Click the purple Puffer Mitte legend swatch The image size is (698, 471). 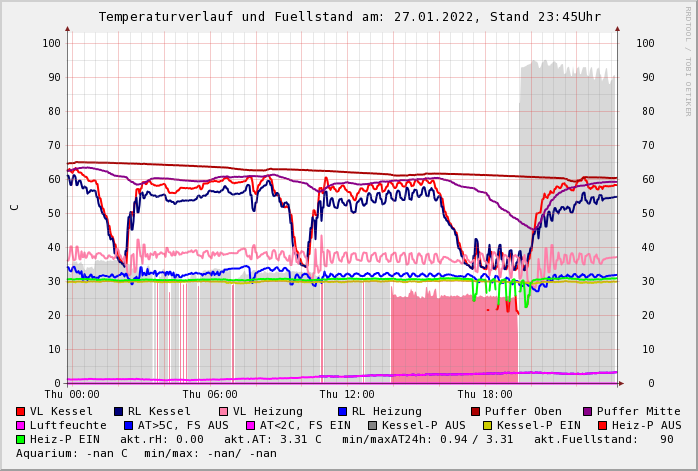tap(588, 411)
